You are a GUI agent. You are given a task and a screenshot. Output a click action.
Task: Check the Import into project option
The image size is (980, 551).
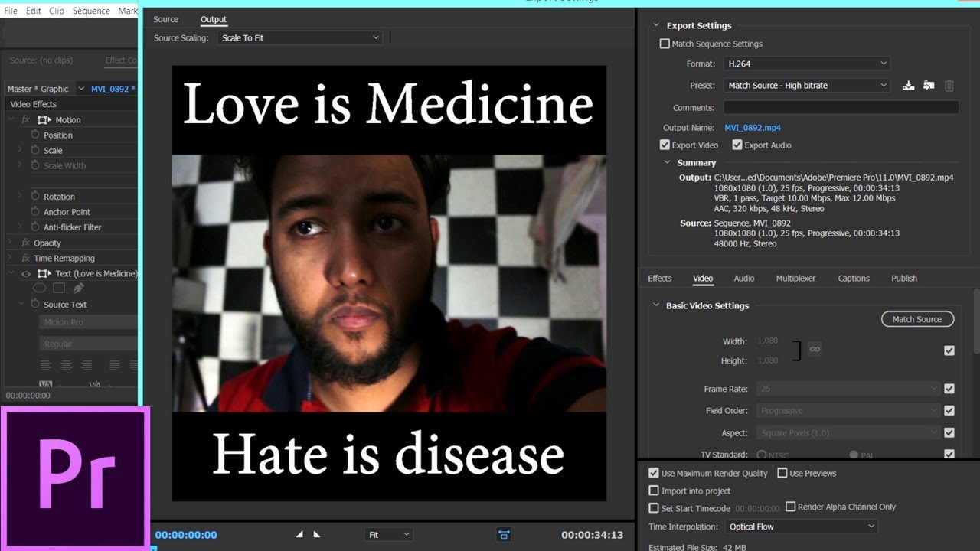[x=654, y=491]
